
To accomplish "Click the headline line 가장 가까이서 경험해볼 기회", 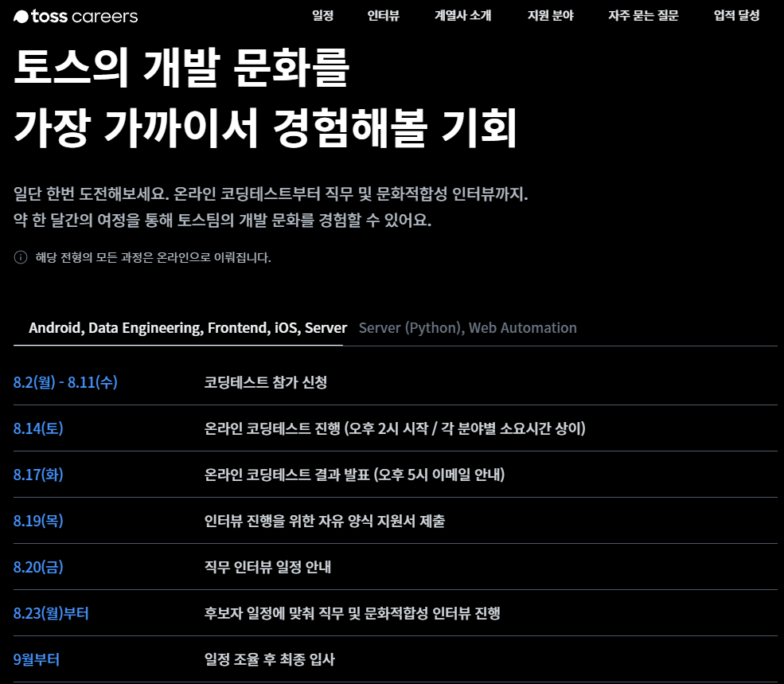I will [x=266, y=128].
